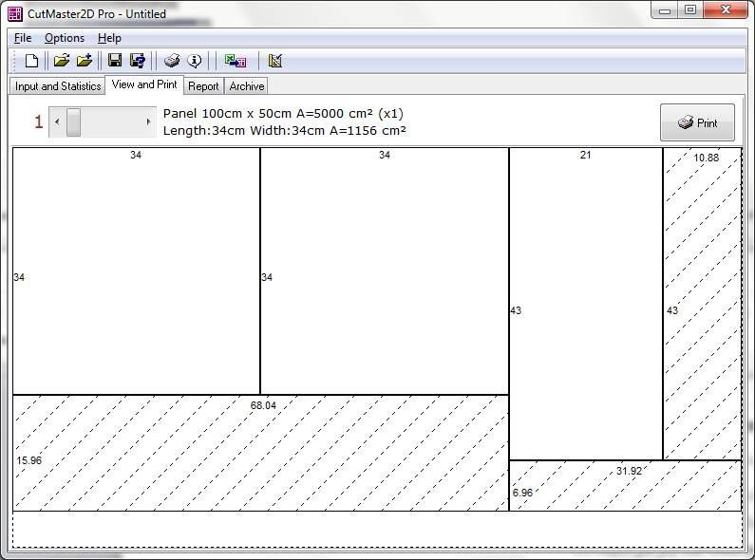This screenshot has width=755, height=560.
Task: Switch to the Input and Statistics tab
Action: tap(58, 86)
